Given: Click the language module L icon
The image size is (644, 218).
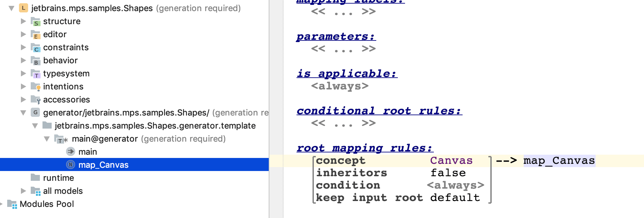Looking at the screenshot, I should [23, 8].
